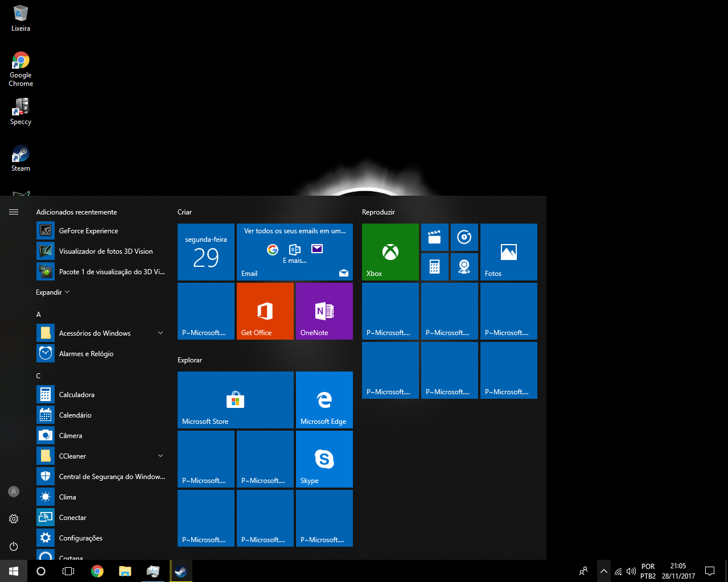Open the Action Center notification icon

pos(710,571)
